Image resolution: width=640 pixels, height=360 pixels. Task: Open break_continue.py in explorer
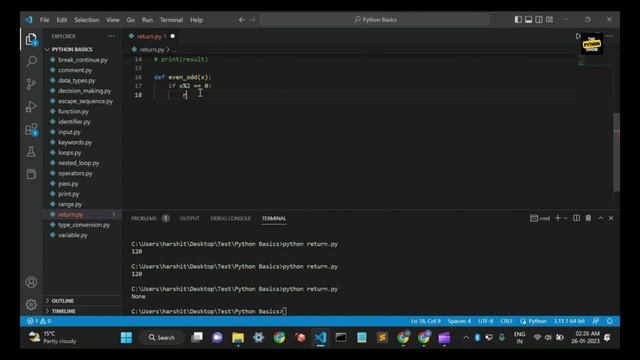coord(82,60)
